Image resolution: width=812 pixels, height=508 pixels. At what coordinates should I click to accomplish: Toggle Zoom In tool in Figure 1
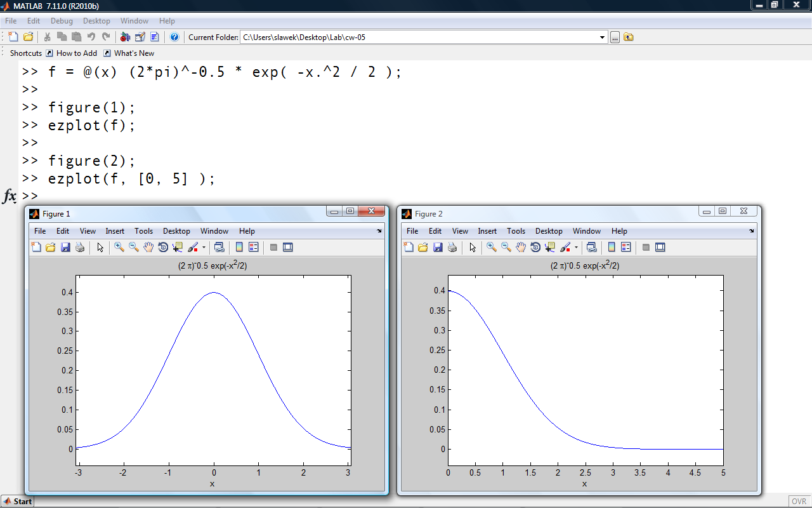[x=119, y=248]
